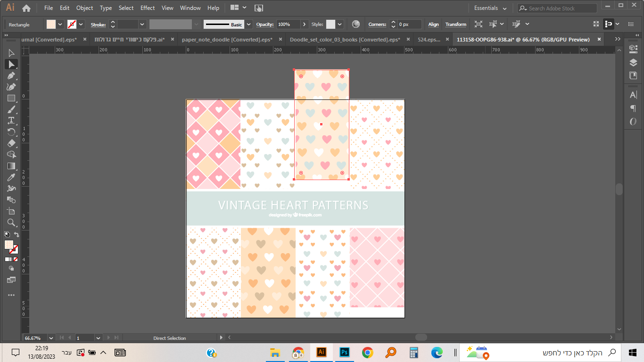Expand the Essentials workspace dropdown

pyautogui.click(x=504, y=8)
